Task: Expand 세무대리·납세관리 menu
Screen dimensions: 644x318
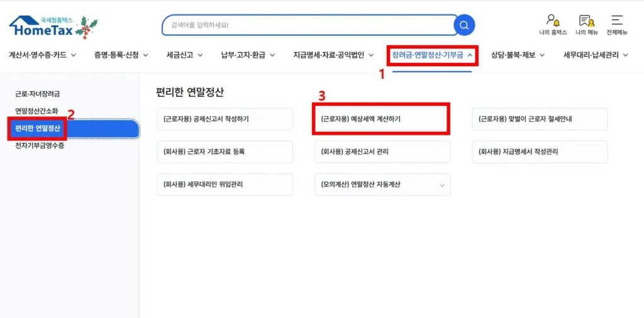Action: 596,55
